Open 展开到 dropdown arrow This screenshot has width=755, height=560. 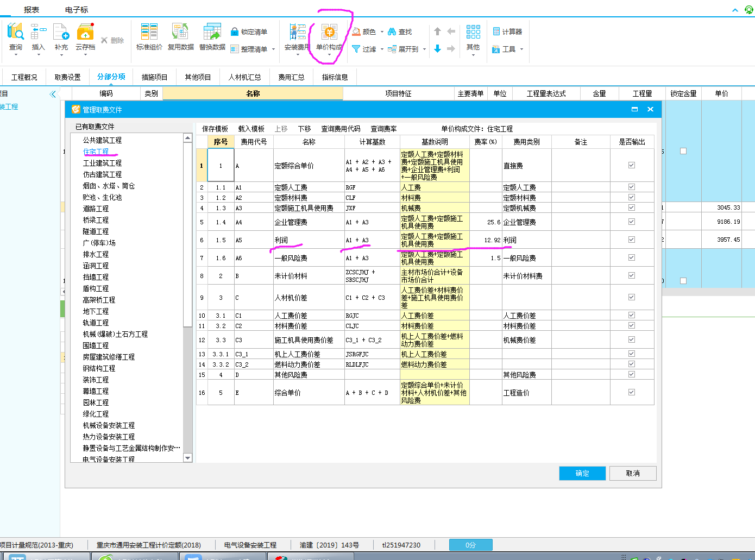[x=424, y=49]
